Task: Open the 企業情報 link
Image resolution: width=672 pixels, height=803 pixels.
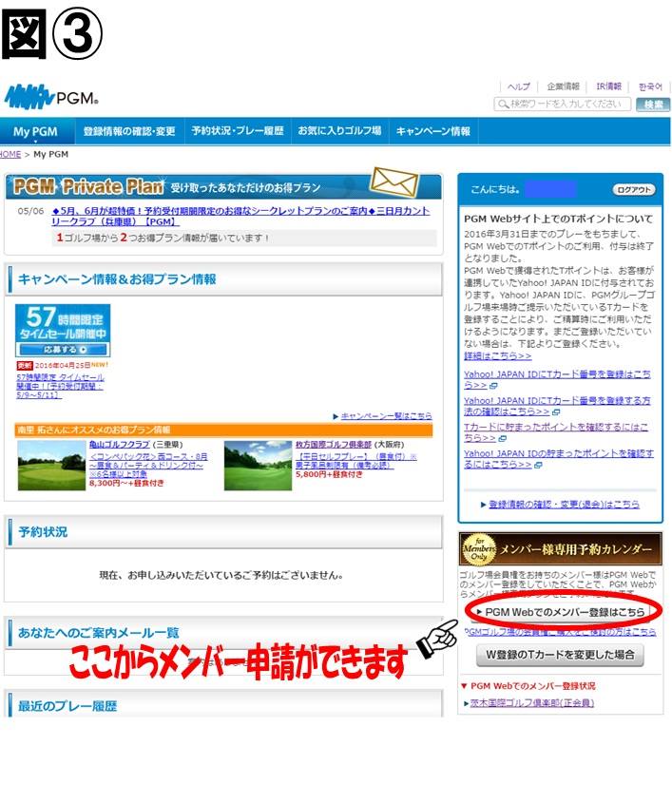Action: coord(563,86)
